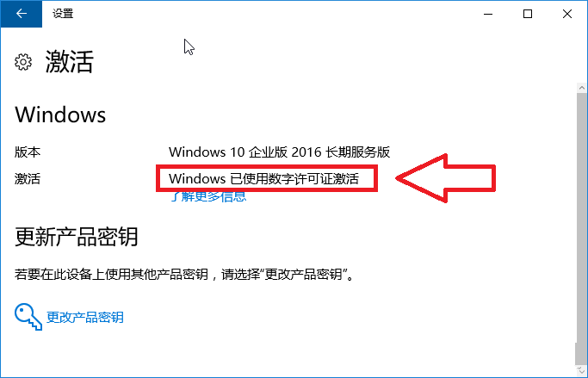Viewport: 588px width, 378px height.
Task: Click the Windows section heading
Action: (x=60, y=115)
